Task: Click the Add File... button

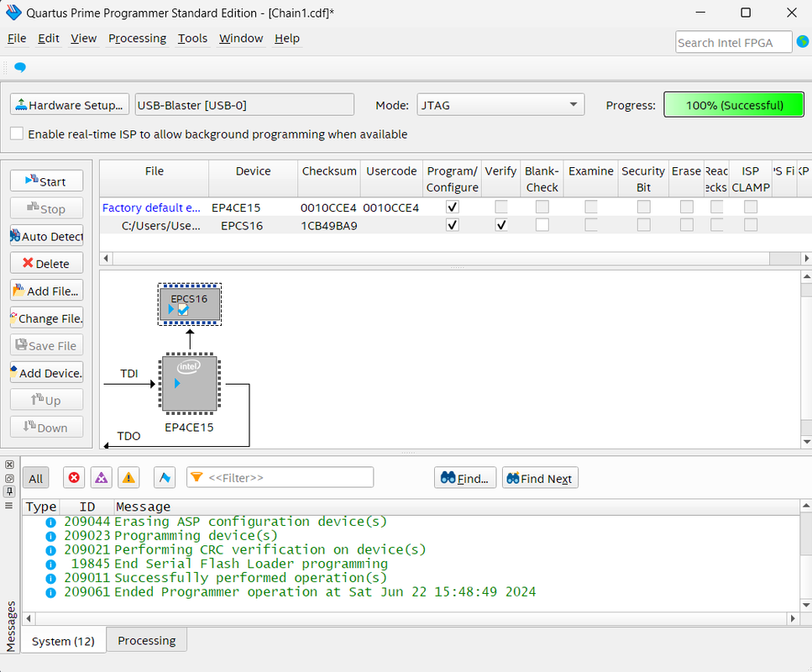Action: (47, 291)
